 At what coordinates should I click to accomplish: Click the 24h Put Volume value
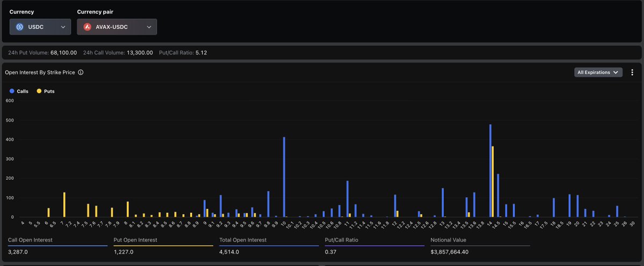pyautogui.click(x=63, y=53)
